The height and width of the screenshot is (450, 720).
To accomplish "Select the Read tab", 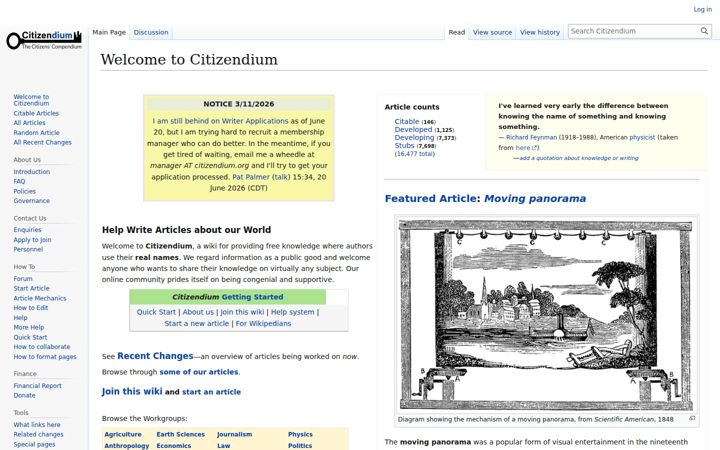I will point(456,32).
